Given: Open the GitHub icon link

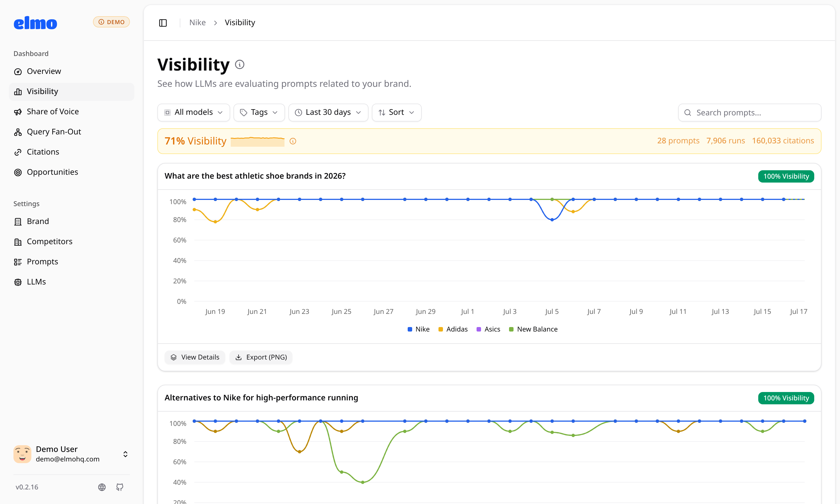Looking at the screenshot, I should coord(120,487).
